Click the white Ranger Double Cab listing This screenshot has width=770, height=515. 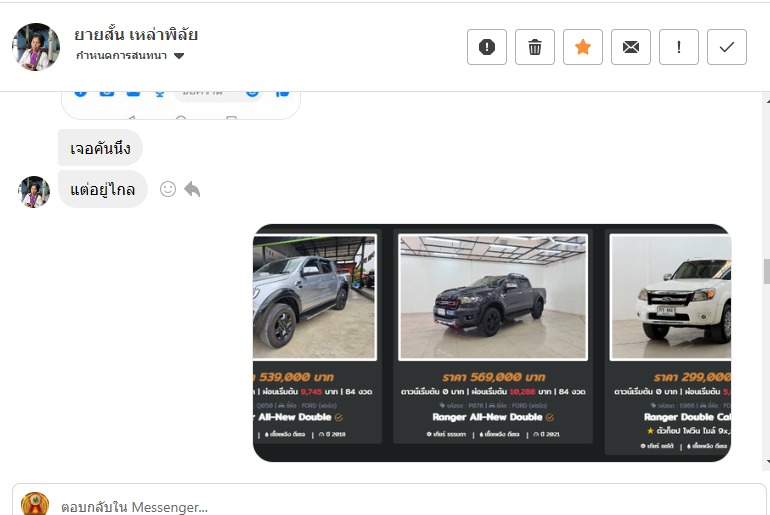(x=670, y=340)
